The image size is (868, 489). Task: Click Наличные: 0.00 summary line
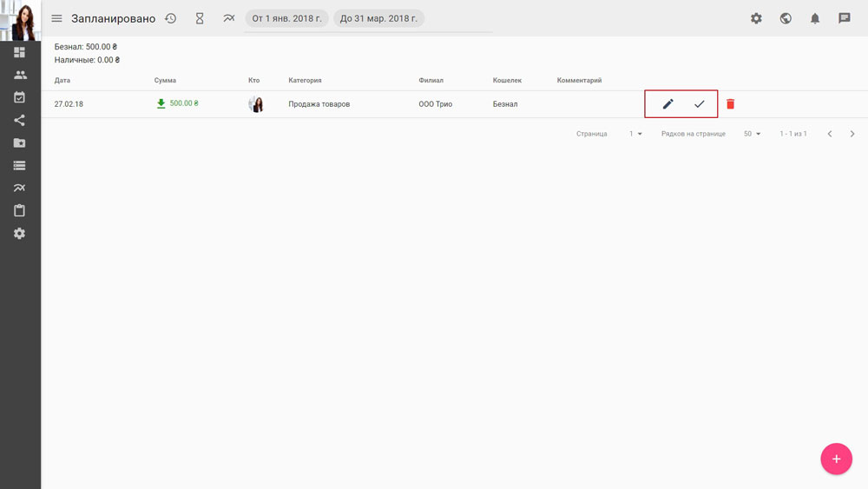87,60
